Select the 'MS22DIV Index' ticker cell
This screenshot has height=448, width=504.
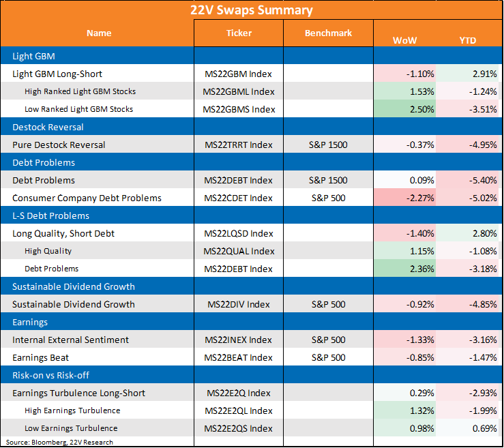point(239,304)
